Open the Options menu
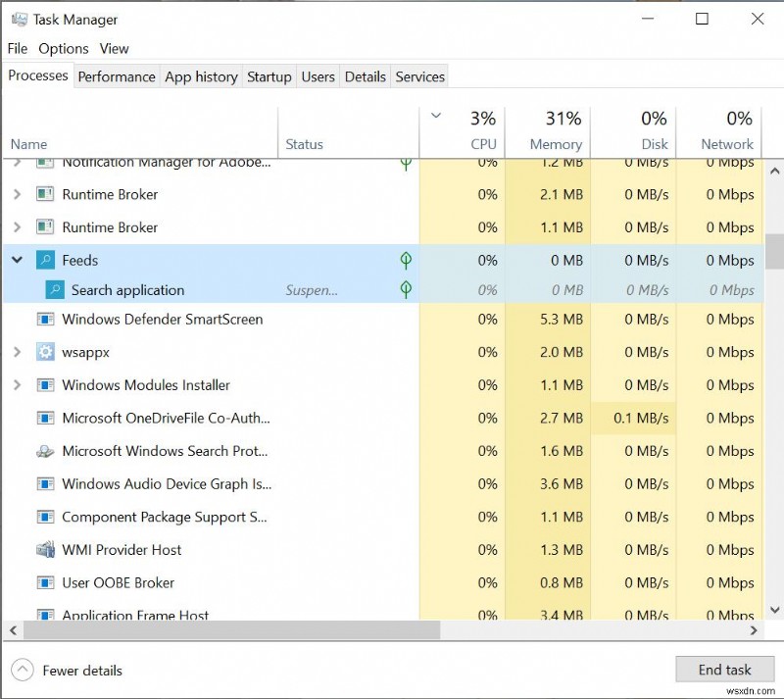784x699 pixels. [64, 49]
